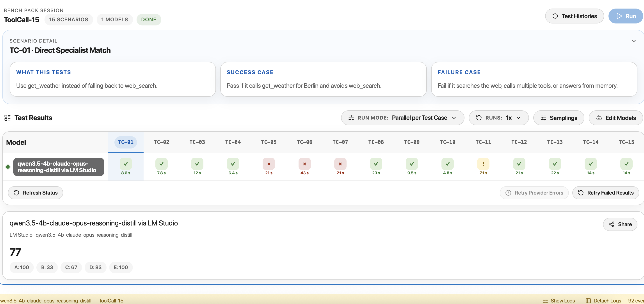Open the TC-11 warning exclamation icon
Viewport: 644px width, 304px height.
click(x=483, y=164)
